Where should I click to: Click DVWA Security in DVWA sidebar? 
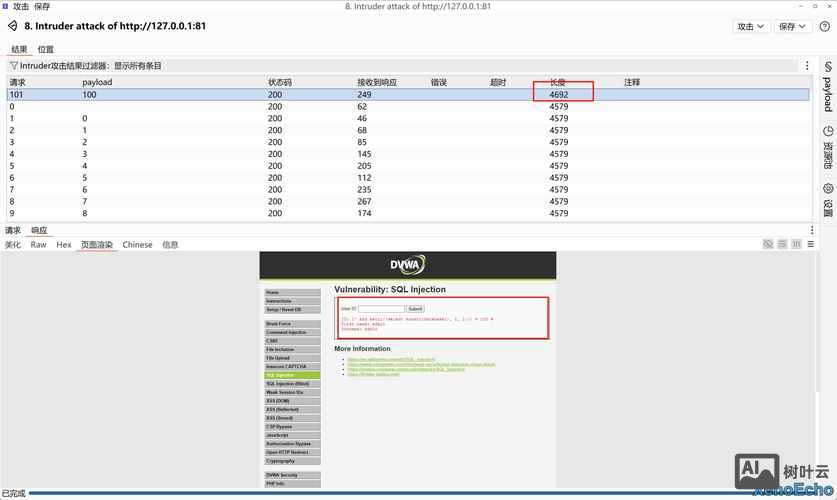[x=293, y=475]
